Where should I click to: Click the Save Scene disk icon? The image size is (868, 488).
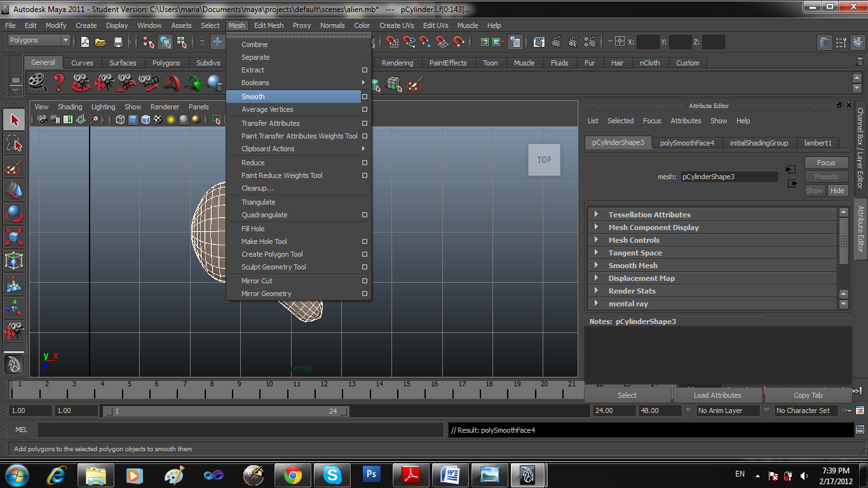(x=118, y=42)
